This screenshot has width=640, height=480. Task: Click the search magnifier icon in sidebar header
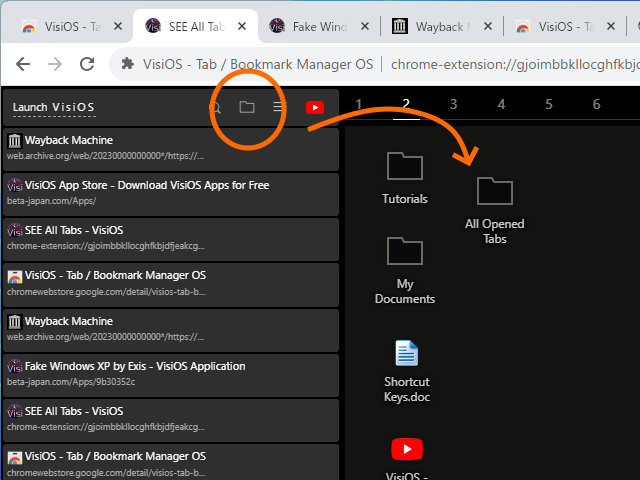pos(215,108)
